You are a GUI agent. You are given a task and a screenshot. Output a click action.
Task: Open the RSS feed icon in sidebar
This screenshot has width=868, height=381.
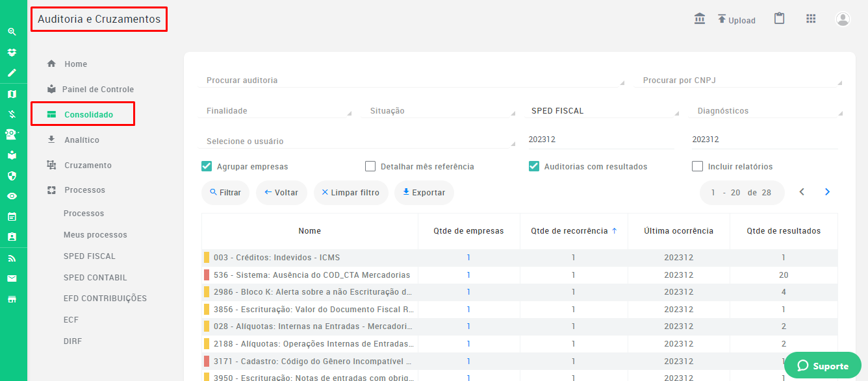(x=12, y=258)
